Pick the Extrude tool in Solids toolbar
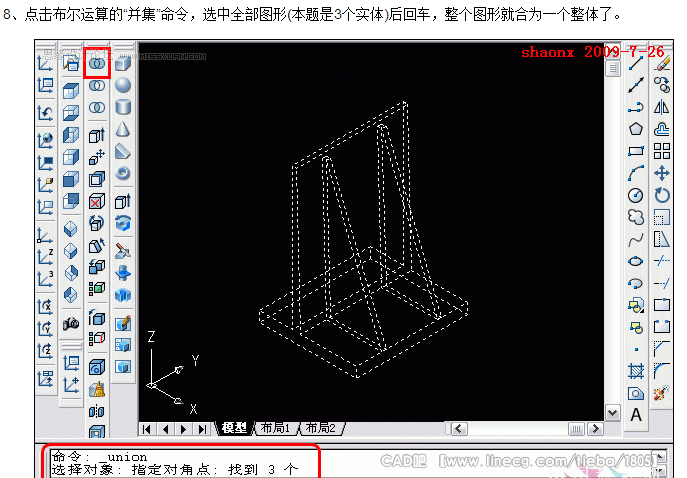The image size is (687, 478). 123,201
